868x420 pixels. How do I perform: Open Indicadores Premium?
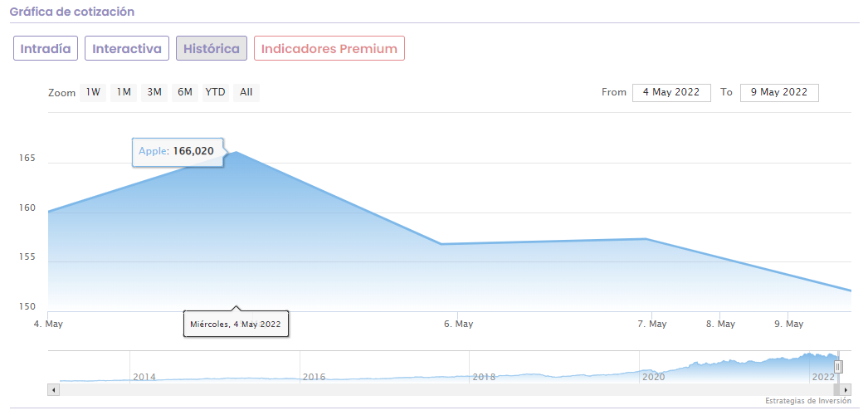(x=329, y=48)
